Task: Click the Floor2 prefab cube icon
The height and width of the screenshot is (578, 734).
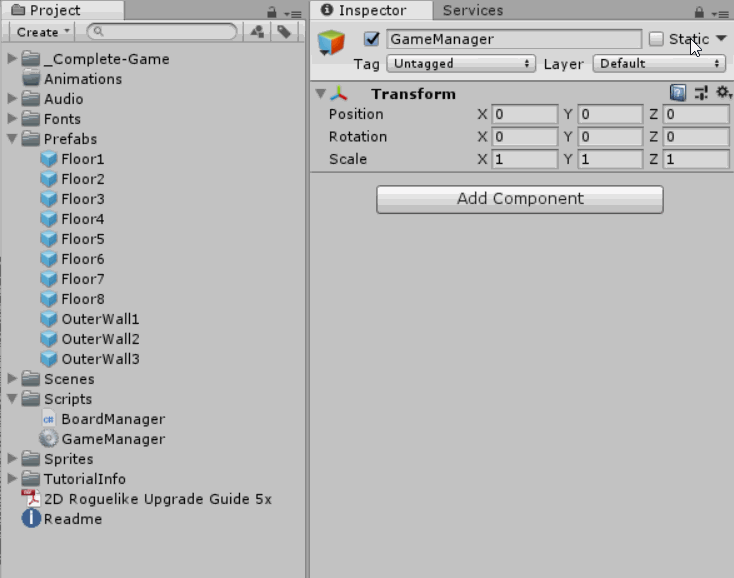Action: (x=49, y=179)
